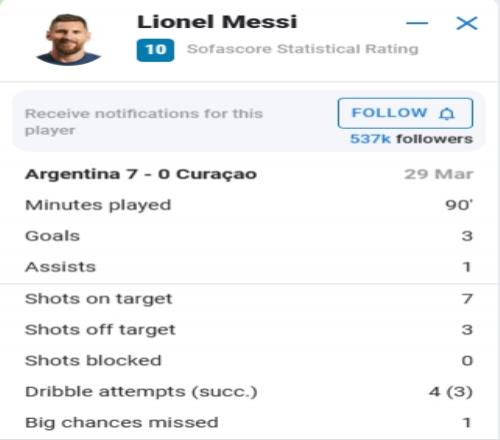The width and height of the screenshot is (500, 440).
Task: Click the Shots off target row
Action: 249,330
